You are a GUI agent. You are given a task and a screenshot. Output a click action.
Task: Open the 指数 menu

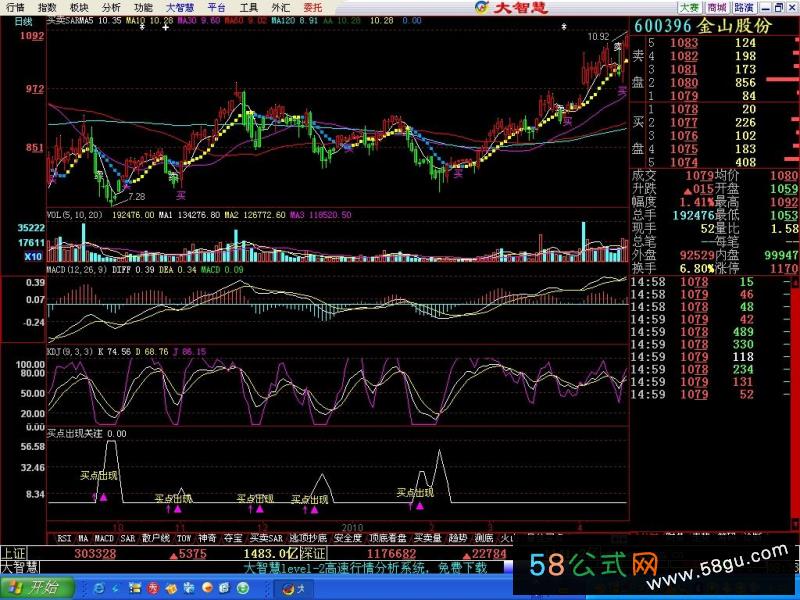[47, 7]
